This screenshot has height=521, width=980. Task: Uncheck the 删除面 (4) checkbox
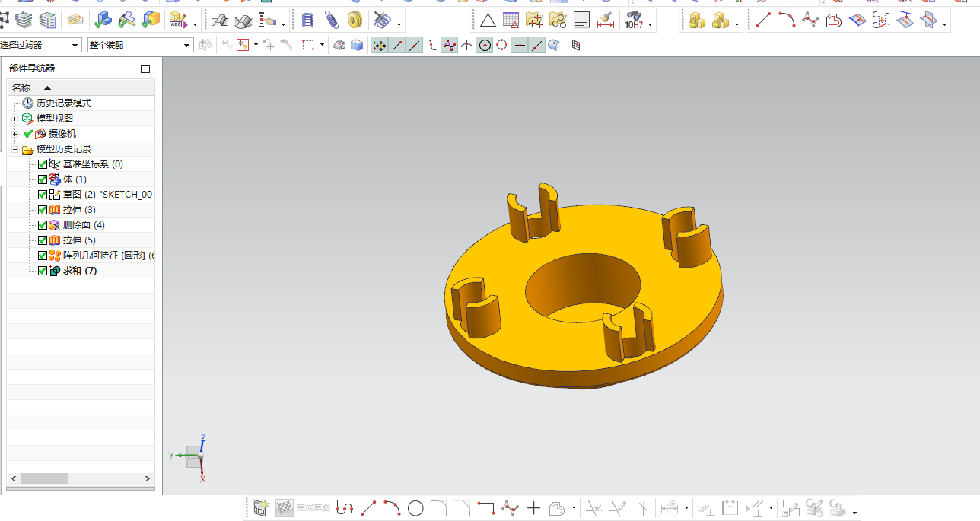[x=43, y=225]
